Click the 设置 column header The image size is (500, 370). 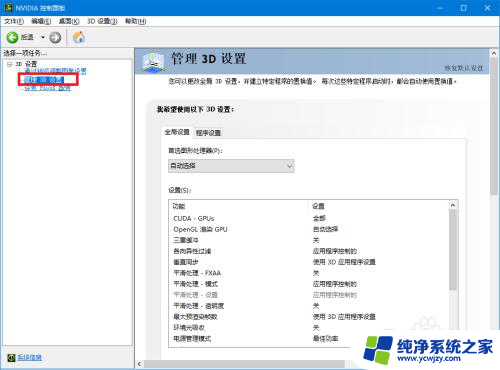tap(318, 206)
